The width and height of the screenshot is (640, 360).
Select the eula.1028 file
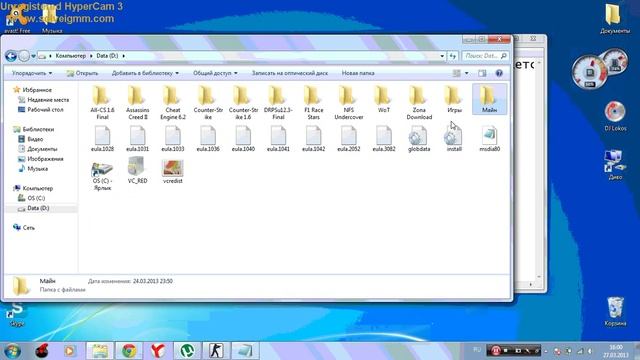(x=102, y=138)
